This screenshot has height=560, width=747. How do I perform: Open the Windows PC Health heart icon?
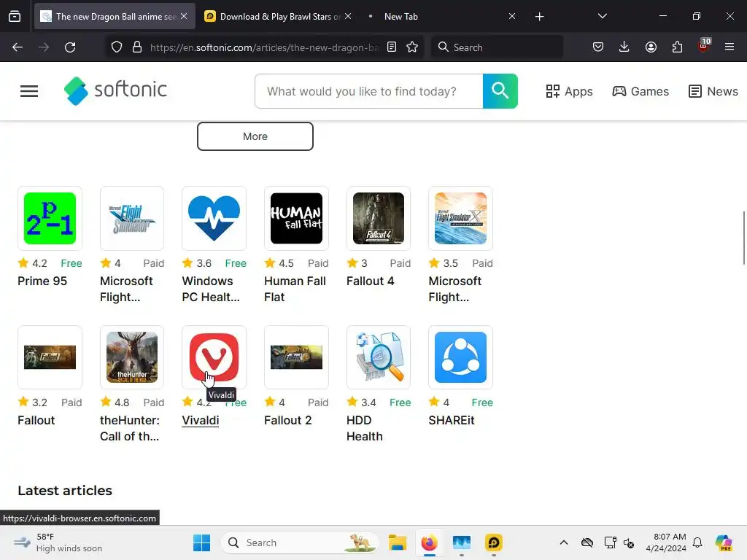pos(214,218)
